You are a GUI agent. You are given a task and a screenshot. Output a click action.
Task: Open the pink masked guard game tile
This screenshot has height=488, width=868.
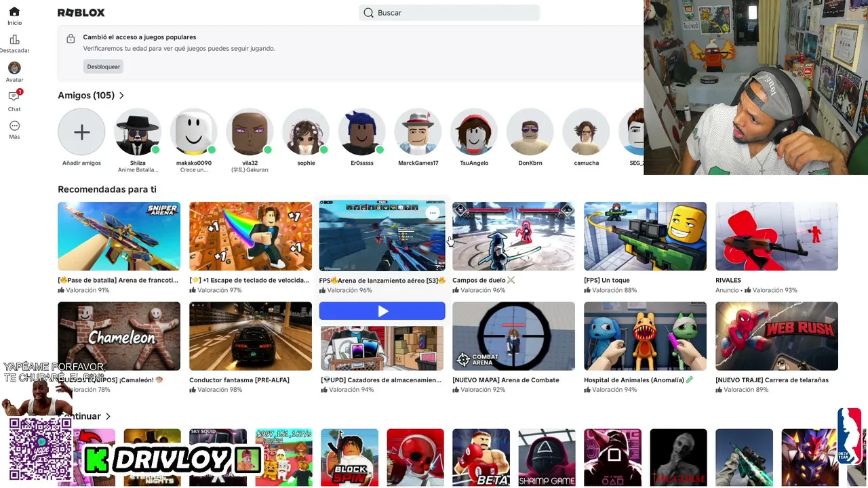click(612, 457)
